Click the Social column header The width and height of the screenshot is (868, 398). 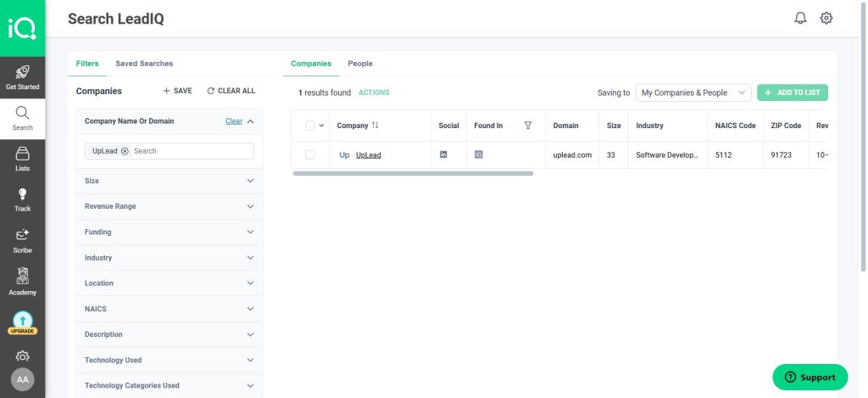[449, 126]
